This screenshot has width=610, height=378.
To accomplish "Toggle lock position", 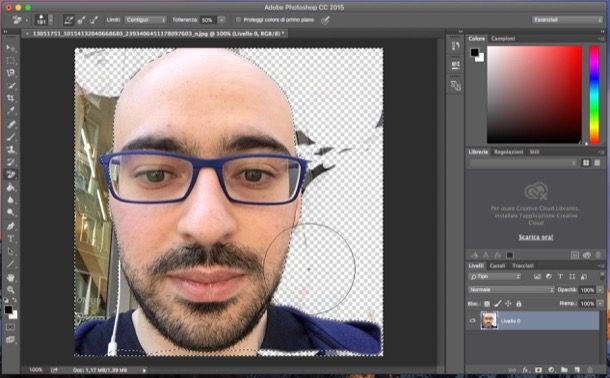I will [508, 303].
